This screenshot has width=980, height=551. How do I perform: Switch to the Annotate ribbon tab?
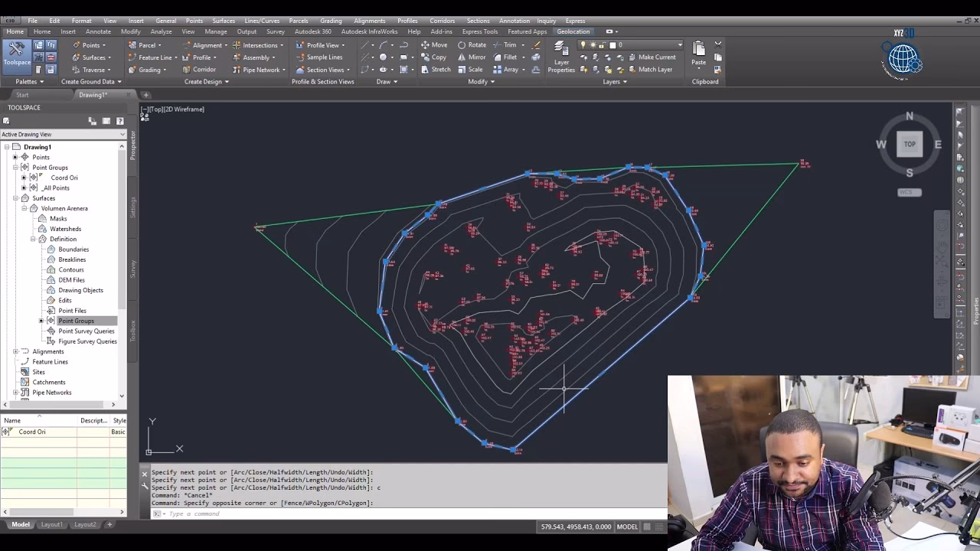coord(97,31)
